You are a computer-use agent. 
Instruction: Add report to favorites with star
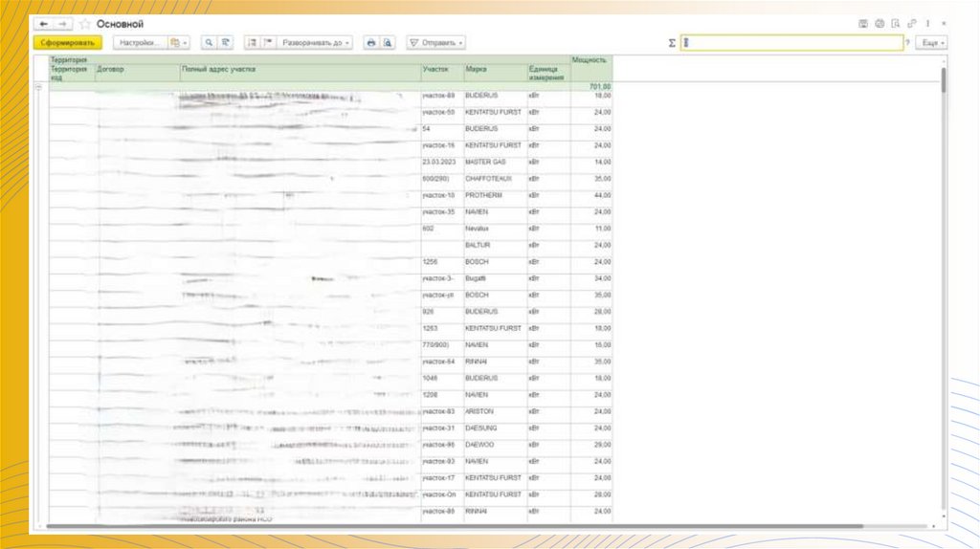[x=85, y=24]
